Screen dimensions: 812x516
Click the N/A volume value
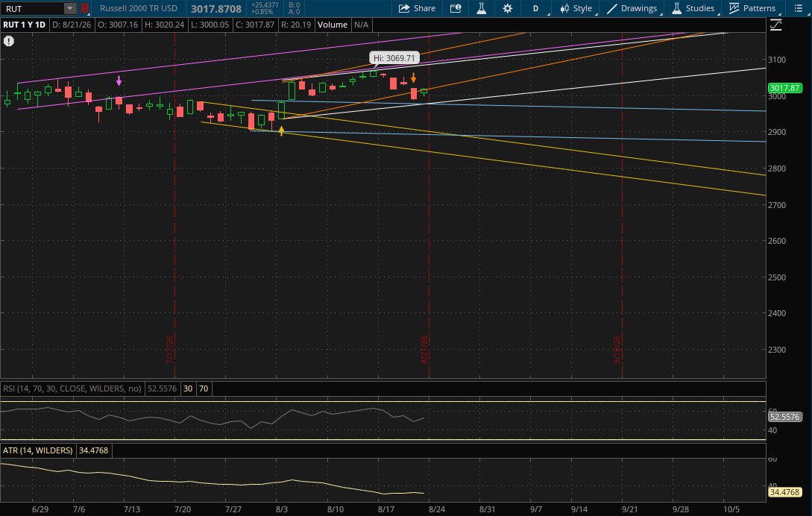(x=362, y=25)
